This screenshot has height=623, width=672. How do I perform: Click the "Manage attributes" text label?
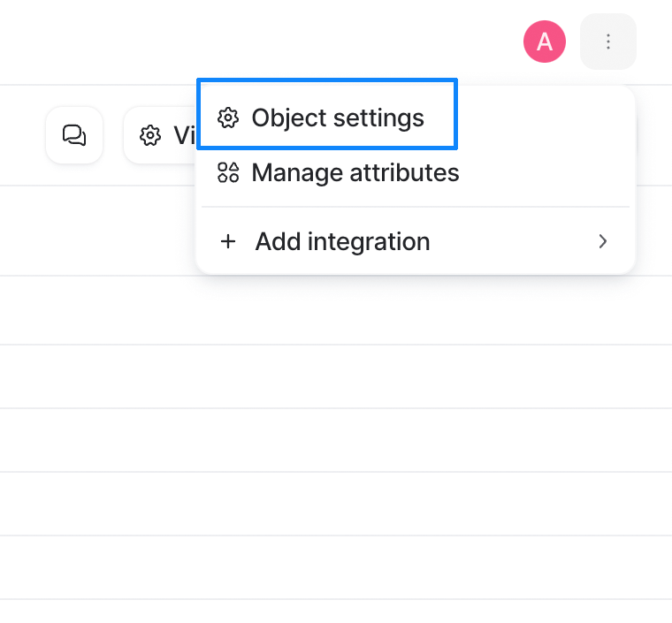coord(355,173)
